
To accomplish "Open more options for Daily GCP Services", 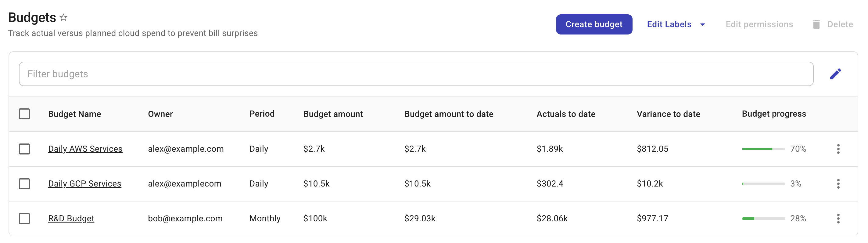I will 838,183.
